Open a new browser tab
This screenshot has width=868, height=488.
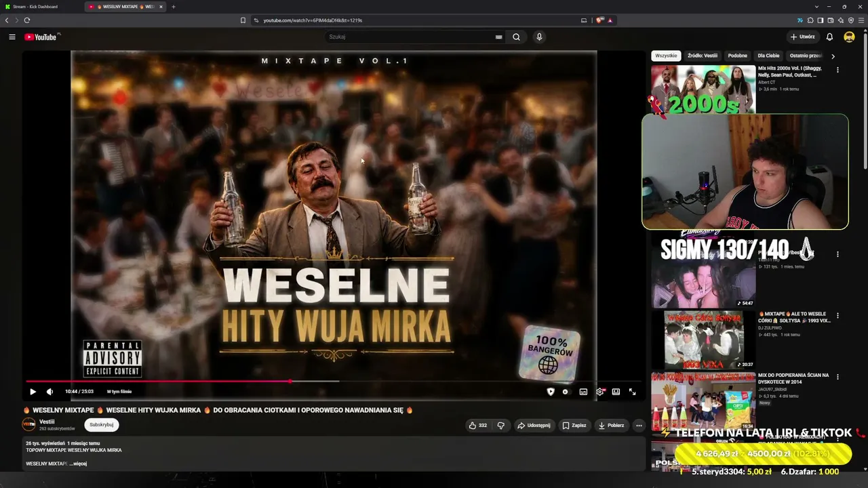point(174,7)
